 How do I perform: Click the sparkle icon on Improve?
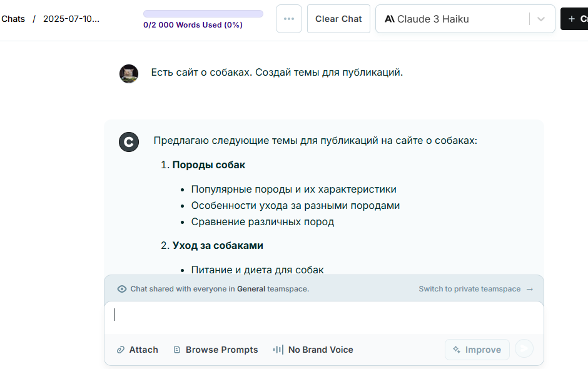click(457, 350)
